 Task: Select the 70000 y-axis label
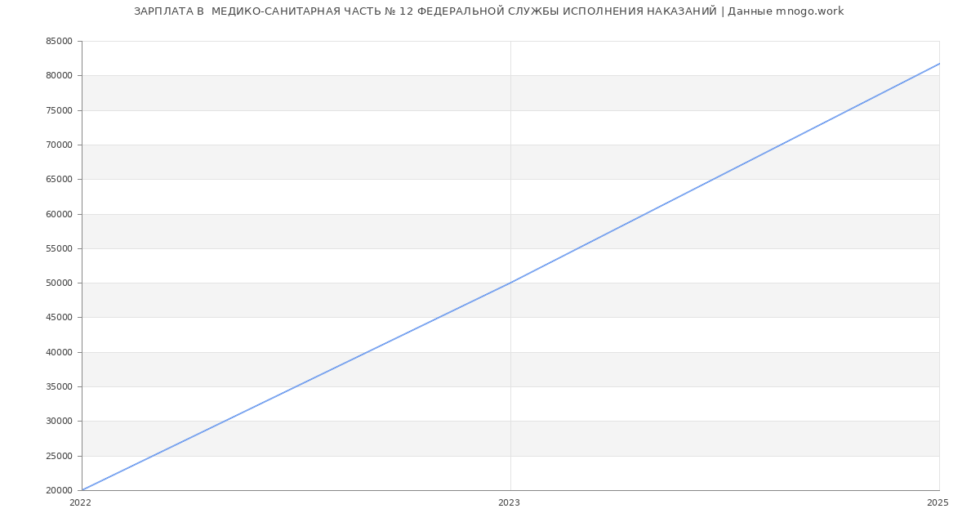tap(59, 145)
